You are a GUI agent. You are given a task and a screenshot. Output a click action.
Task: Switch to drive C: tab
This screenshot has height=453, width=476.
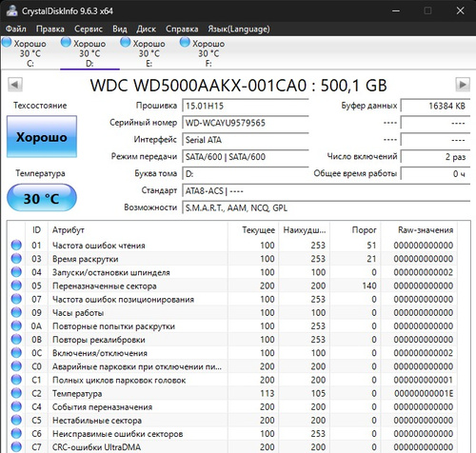pos(30,52)
